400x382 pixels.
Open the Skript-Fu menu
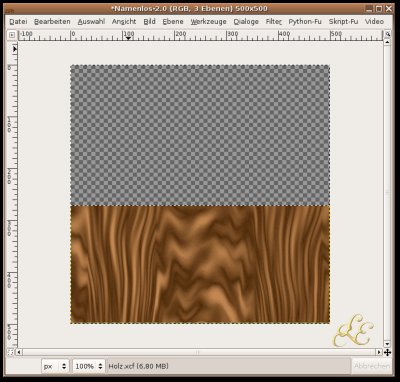(x=343, y=22)
